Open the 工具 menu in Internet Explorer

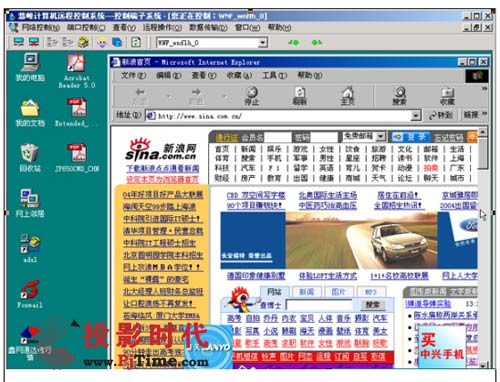pyautogui.click(x=274, y=76)
